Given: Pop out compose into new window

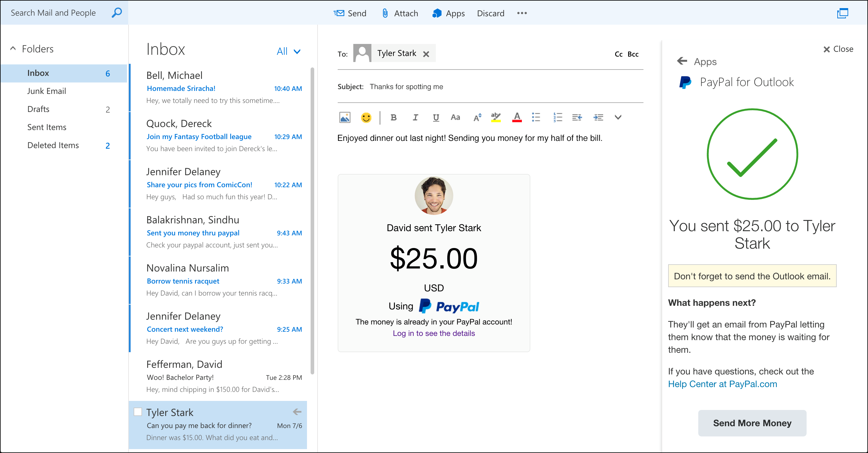Looking at the screenshot, I should [842, 13].
